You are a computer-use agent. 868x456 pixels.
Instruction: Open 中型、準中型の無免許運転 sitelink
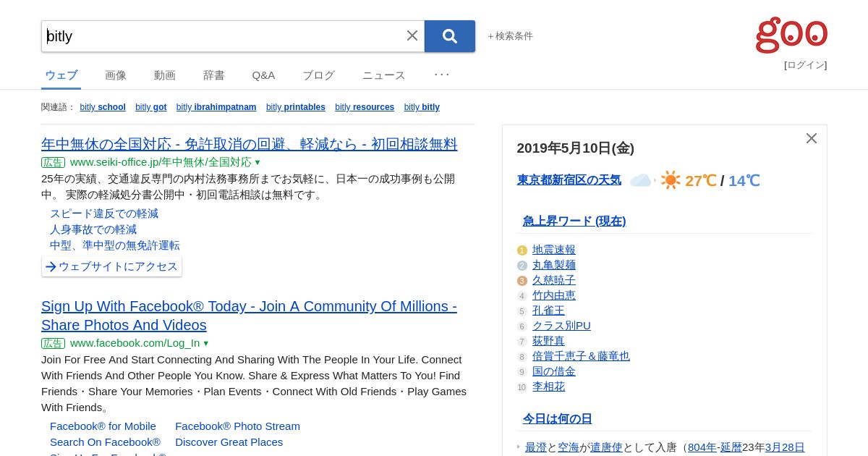(115, 245)
